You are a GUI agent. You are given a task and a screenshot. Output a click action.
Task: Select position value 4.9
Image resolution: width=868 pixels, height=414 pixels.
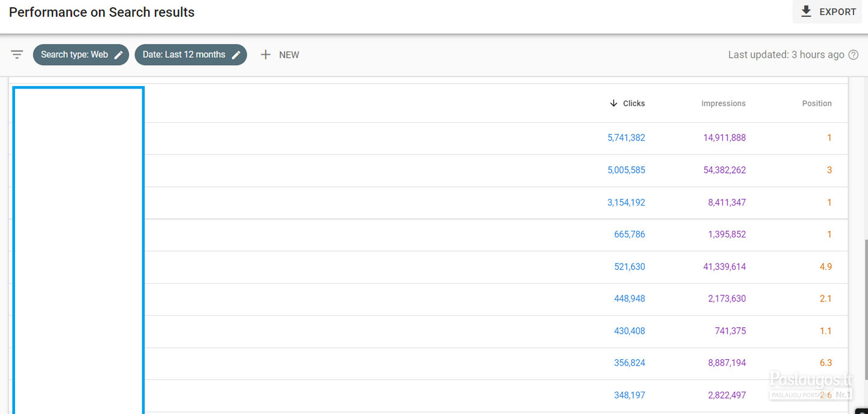pyautogui.click(x=826, y=267)
